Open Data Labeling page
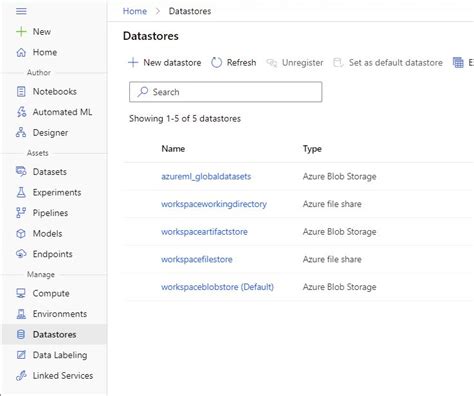Viewport: 474px width, 396px height. (x=60, y=355)
